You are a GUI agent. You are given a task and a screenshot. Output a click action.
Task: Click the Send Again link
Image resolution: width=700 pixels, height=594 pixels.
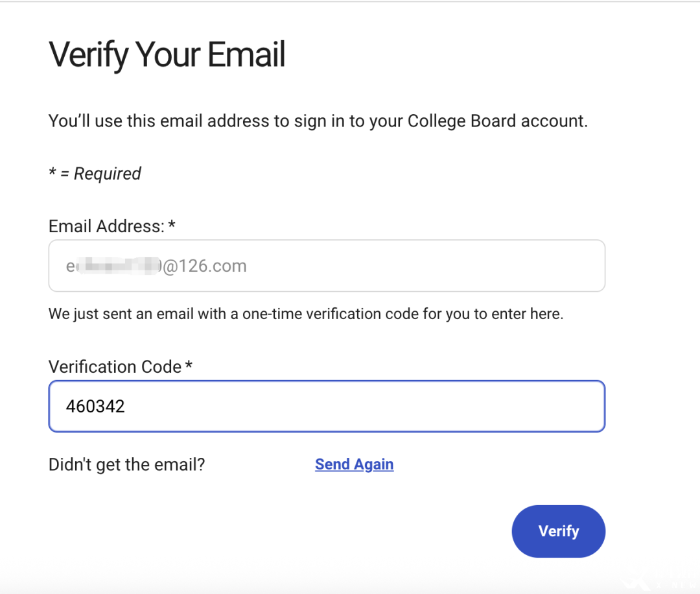(354, 464)
